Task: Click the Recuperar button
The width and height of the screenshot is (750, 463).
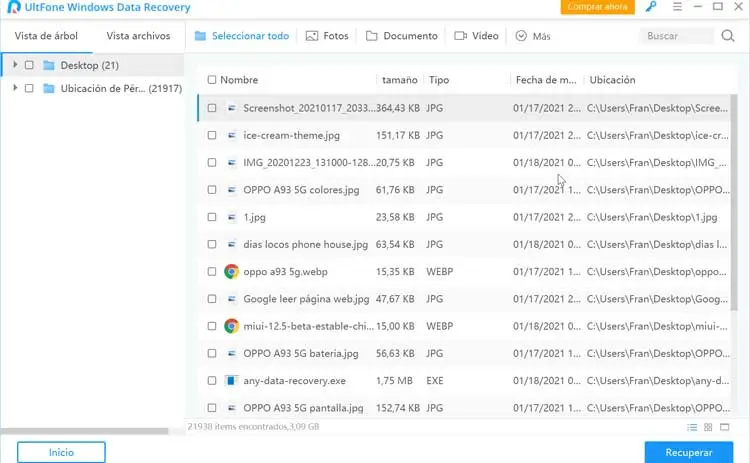Action: point(689,452)
